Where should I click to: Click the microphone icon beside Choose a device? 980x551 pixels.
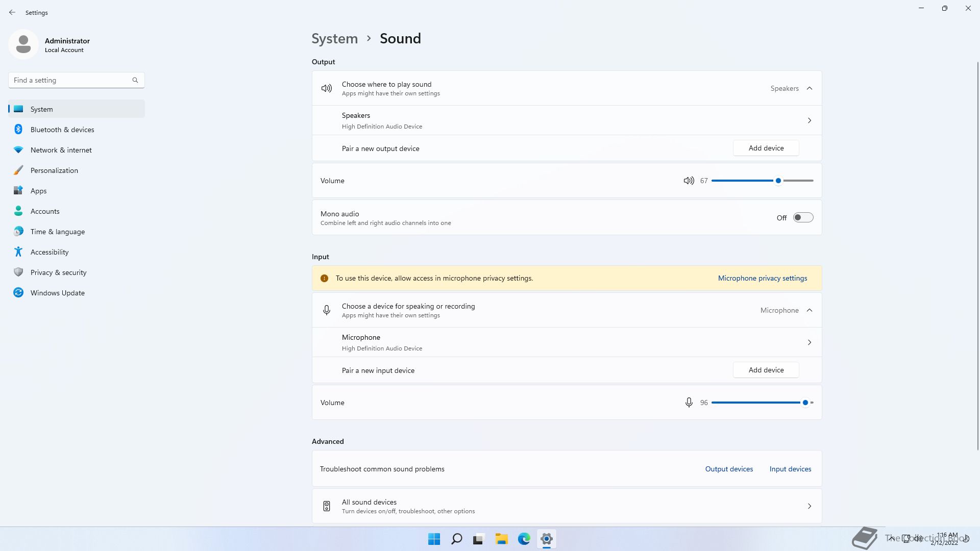tap(327, 310)
